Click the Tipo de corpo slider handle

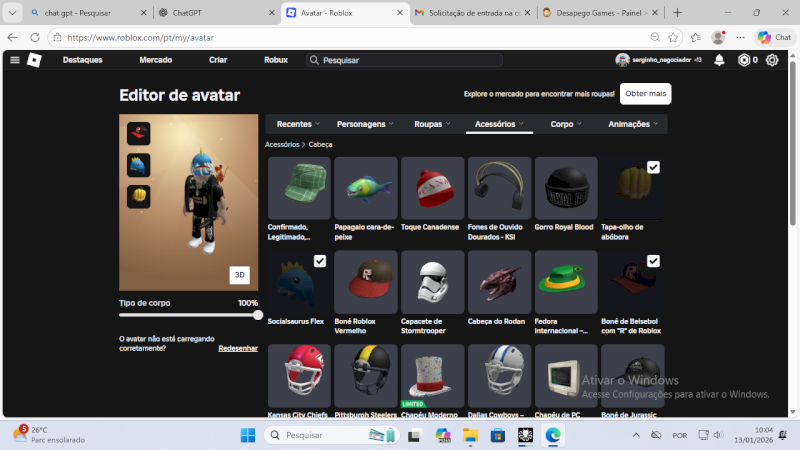coord(258,315)
